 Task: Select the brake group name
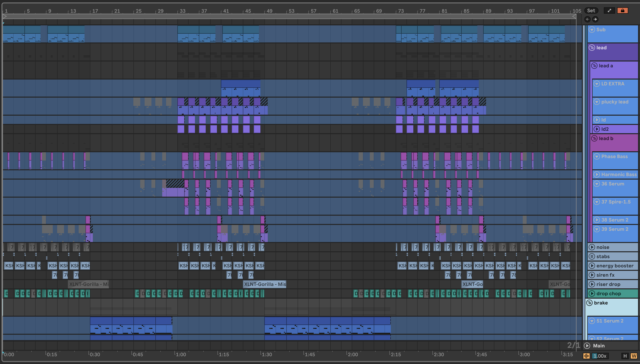pyautogui.click(x=601, y=303)
